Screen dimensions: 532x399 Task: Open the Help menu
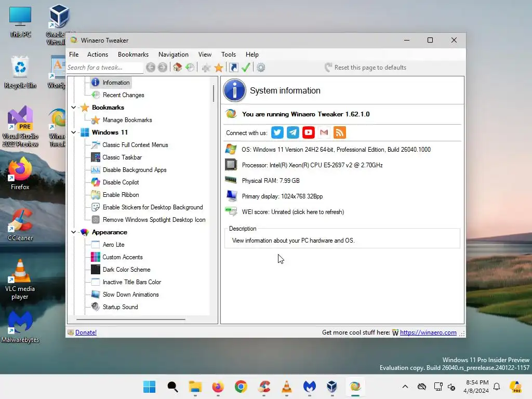[252, 54]
